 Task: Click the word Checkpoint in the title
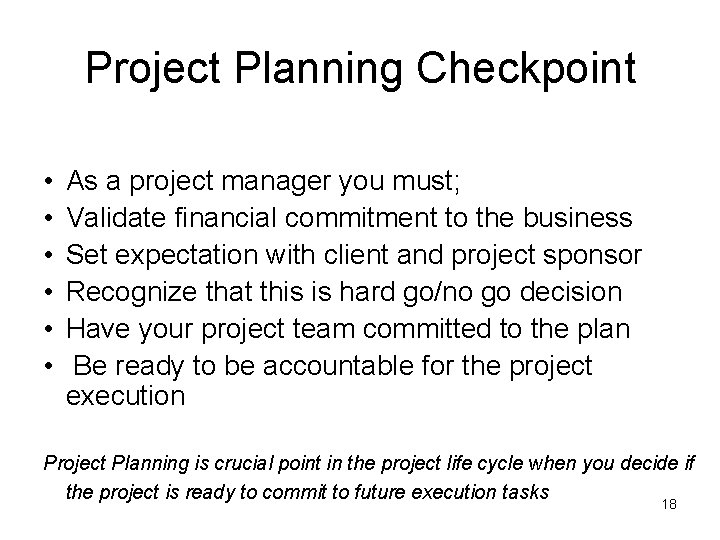point(526,69)
